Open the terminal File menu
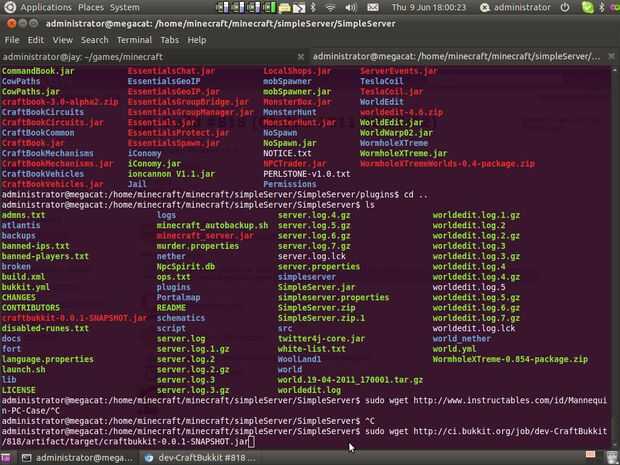This screenshot has width=620, height=465. (12, 40)
